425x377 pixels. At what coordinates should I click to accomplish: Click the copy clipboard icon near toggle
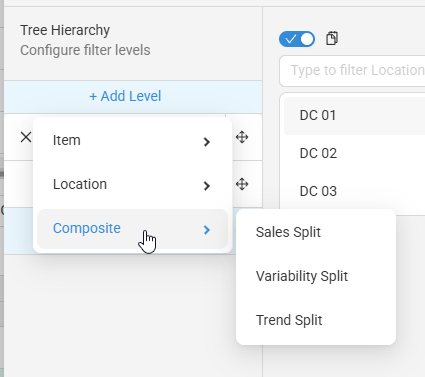coord(332,38)
